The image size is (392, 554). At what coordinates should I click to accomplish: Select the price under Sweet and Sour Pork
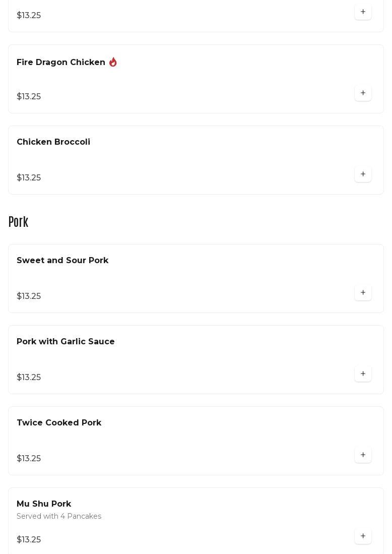(29, 296)
